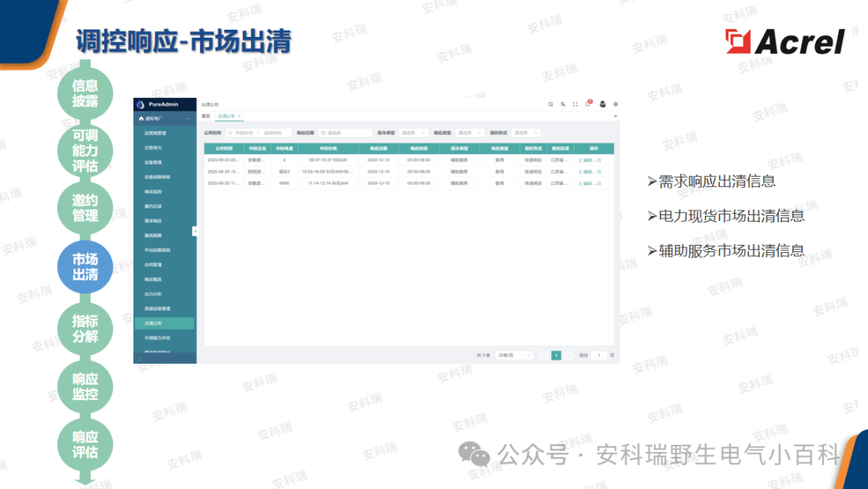Click 指标分解 step circle on slide
This screenshot has height=489, width=868.
(84, 328)
